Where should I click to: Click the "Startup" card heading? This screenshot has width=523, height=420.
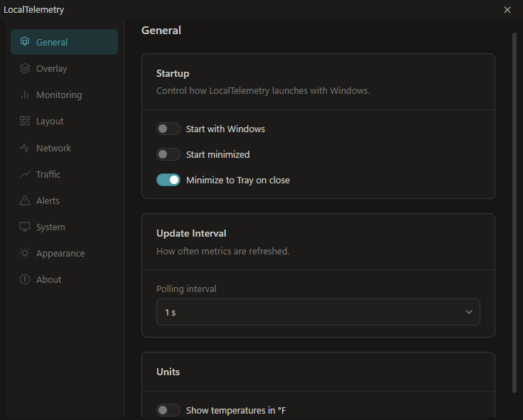click(x=173, y=73)
